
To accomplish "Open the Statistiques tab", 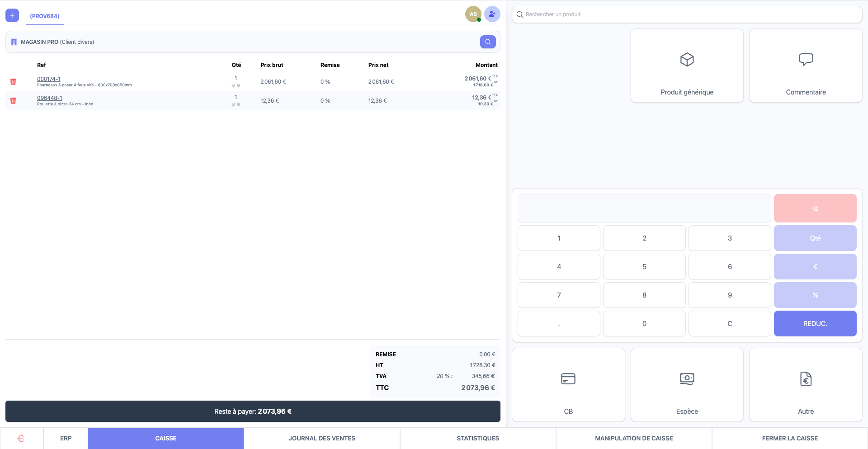I will (x=477, y=438).
